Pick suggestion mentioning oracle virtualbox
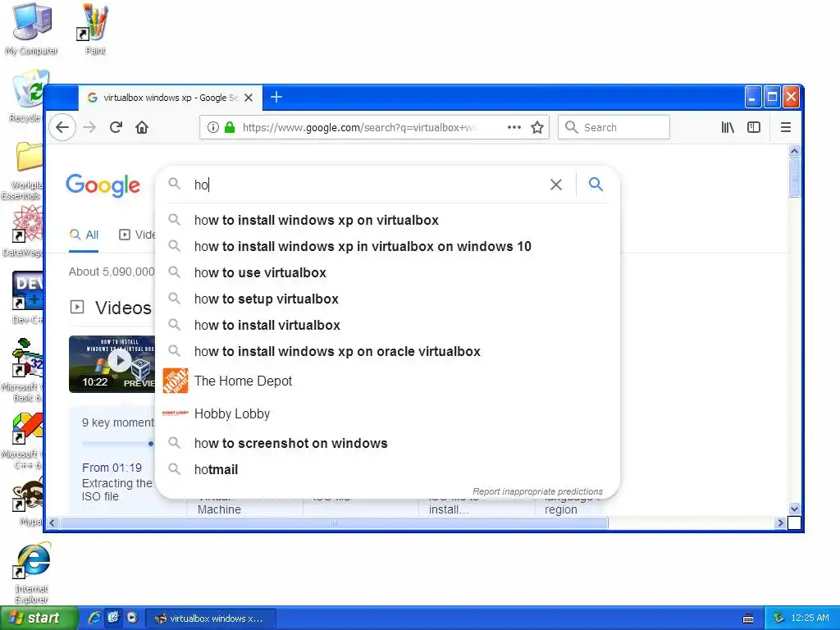Viewport: 840px width, 630px height. tap(387, 351)
